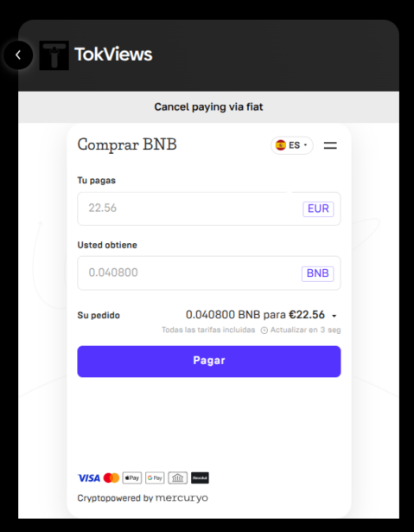Click the TokViews logo icon
Screen dimensions: 414x532
click(x=54, y=55)
